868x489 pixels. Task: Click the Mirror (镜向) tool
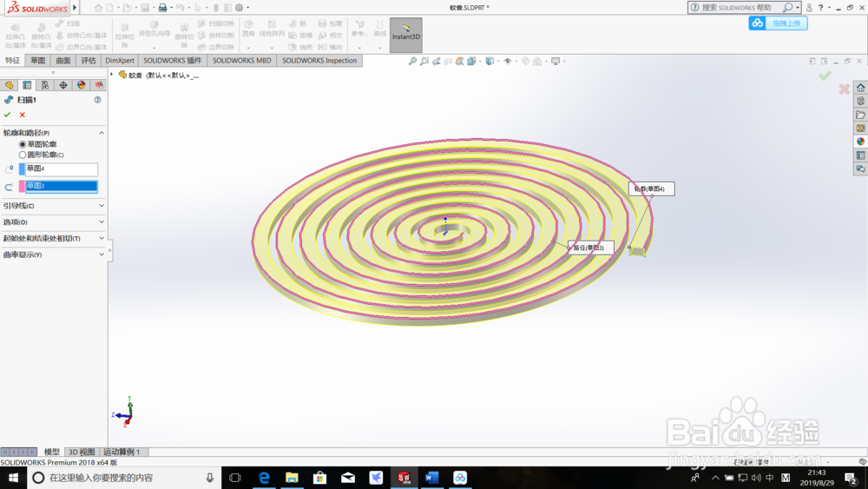[330, 47]
